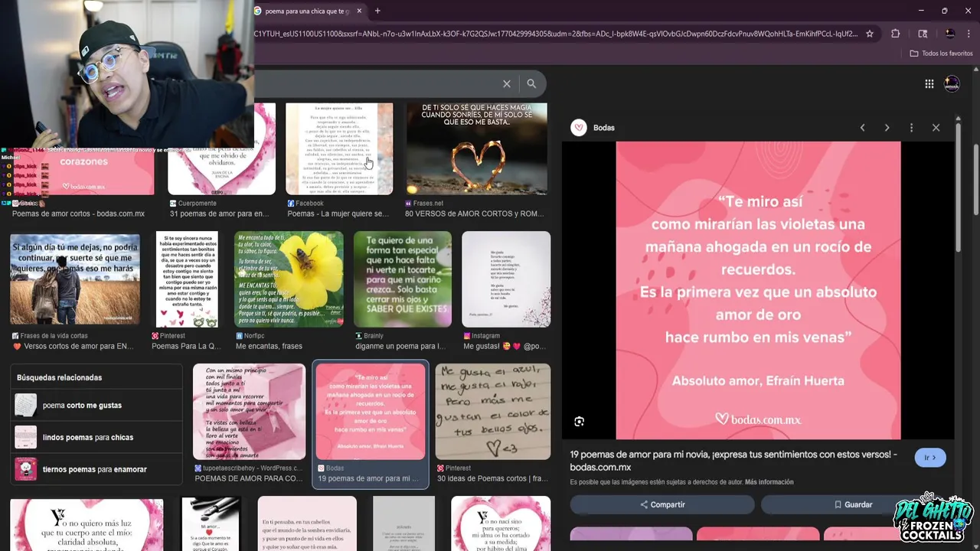
Task: Select related search lindos poemas para chicas
Action: point(96,438)
